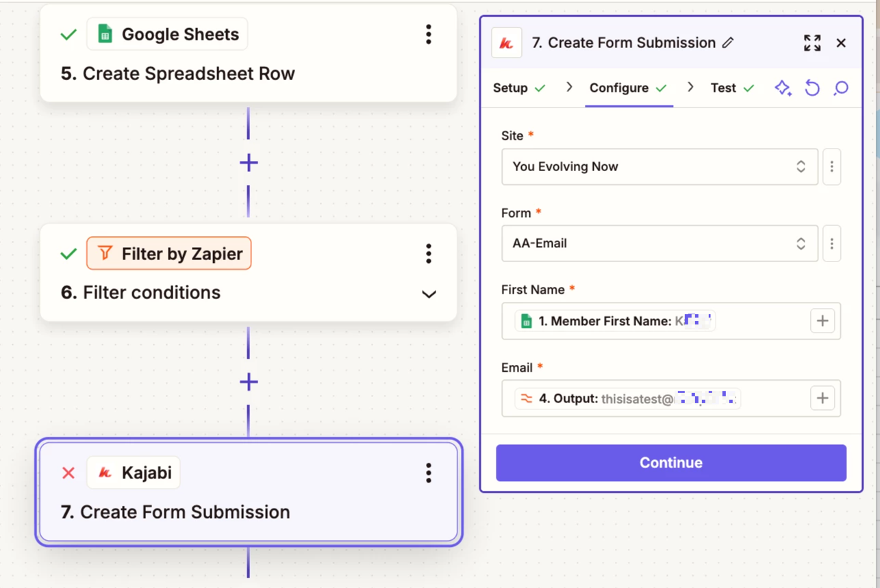Expand the step panel to fullscreen
Viewport: 880px width, 588px height.
812,43
